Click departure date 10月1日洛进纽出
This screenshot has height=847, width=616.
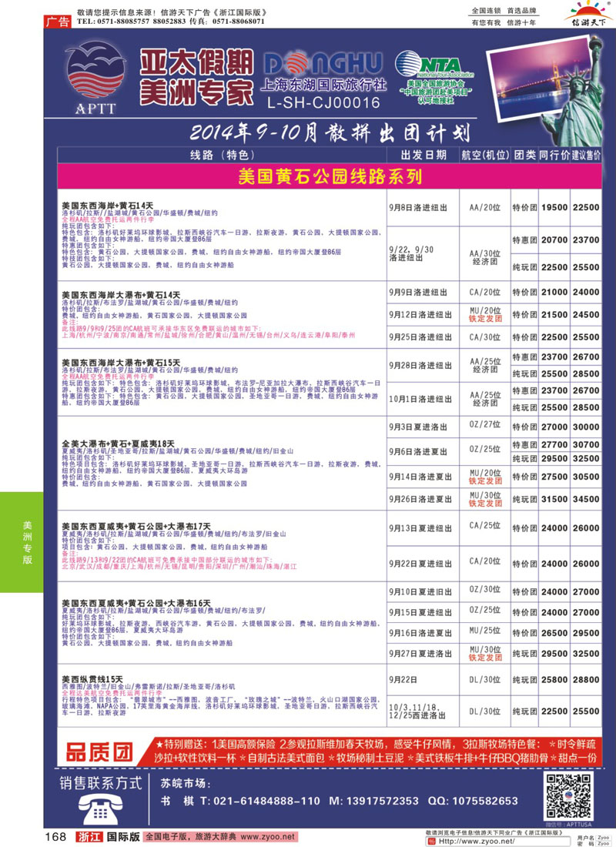click(x=420, y=399)
